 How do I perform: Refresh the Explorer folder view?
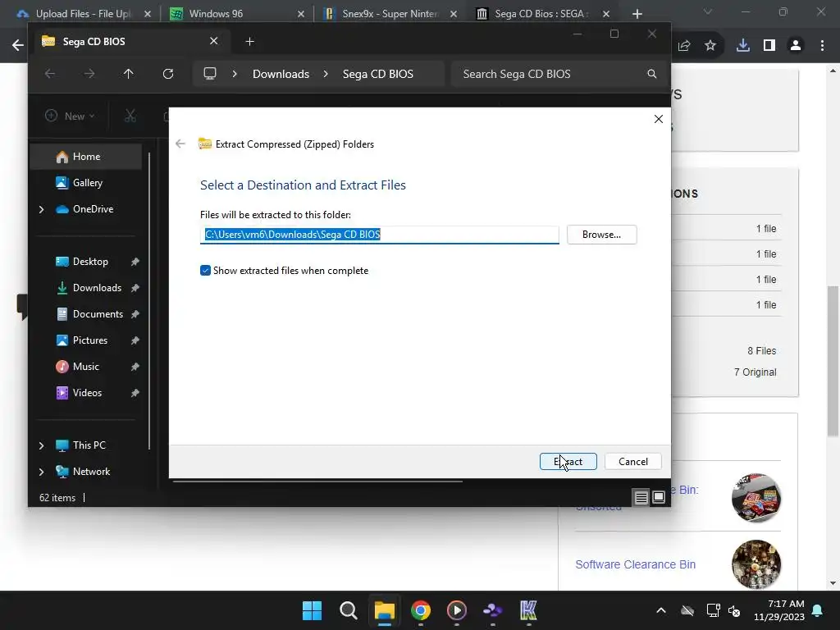(x=168, y=74)
